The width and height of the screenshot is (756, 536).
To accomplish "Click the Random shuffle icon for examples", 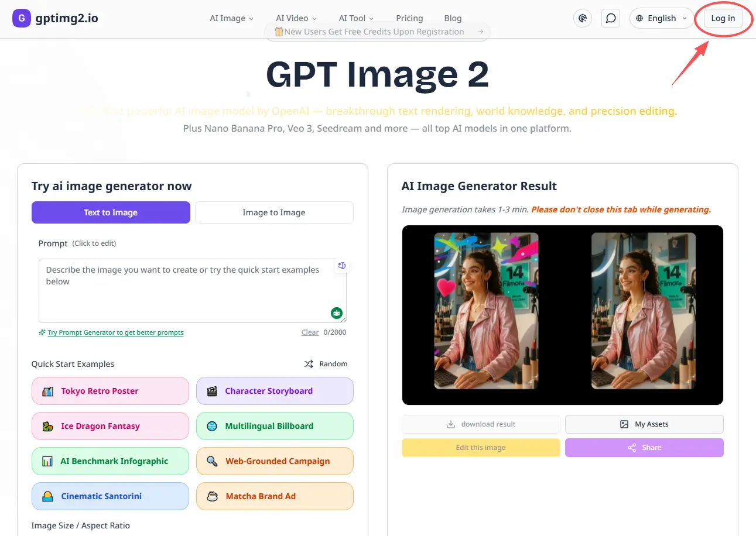I will tap(309, 363).
